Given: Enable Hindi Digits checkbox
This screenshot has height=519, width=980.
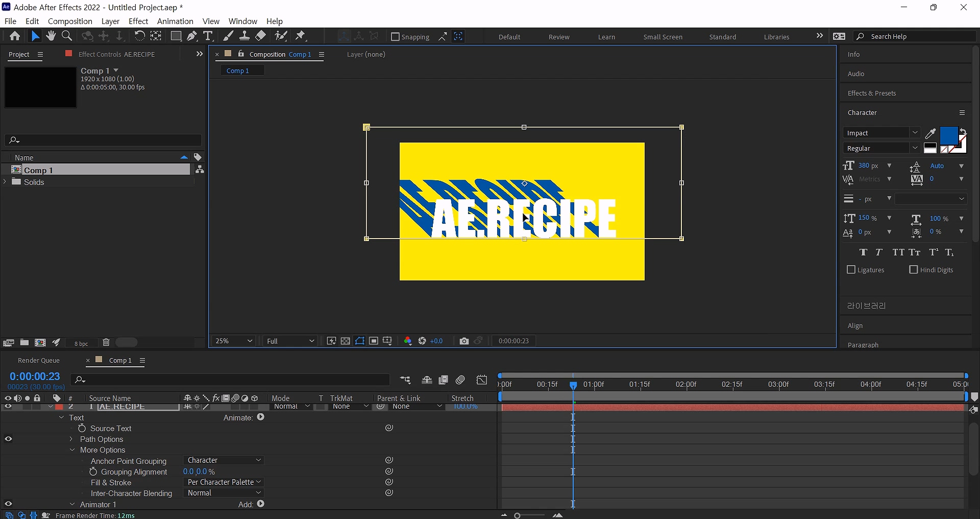Looking at the screenshot, I should click(x=914, y=270).
